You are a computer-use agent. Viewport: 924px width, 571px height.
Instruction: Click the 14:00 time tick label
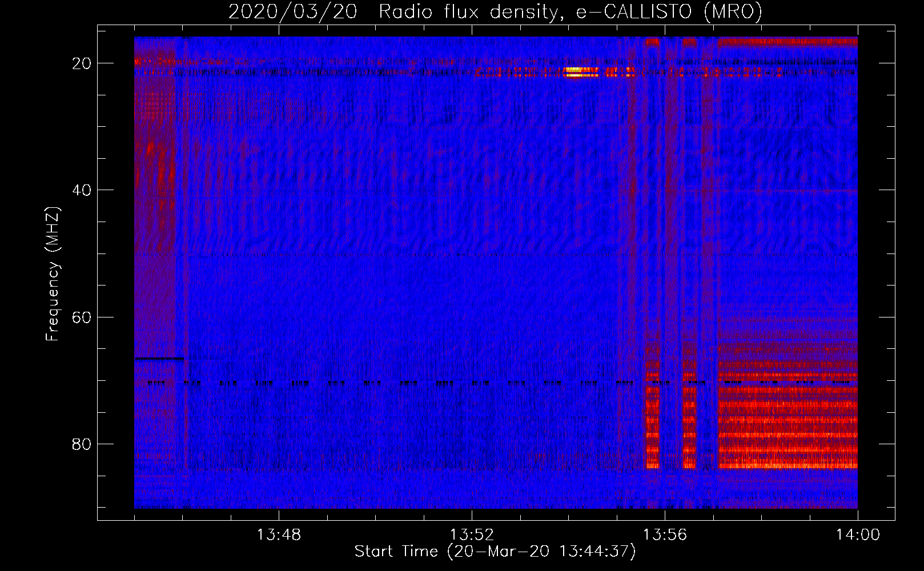click(x=858, y=535)
